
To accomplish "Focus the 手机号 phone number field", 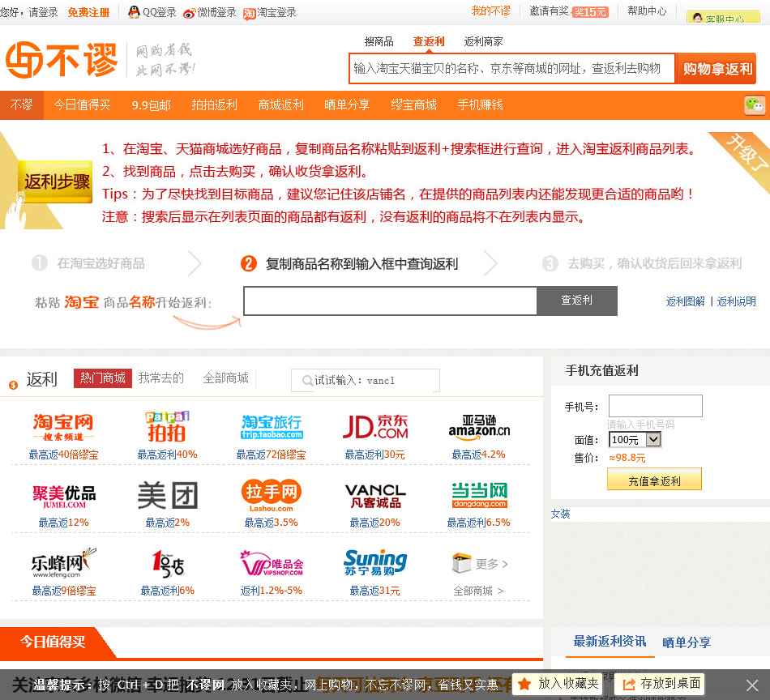I will [x=655, y=406].
